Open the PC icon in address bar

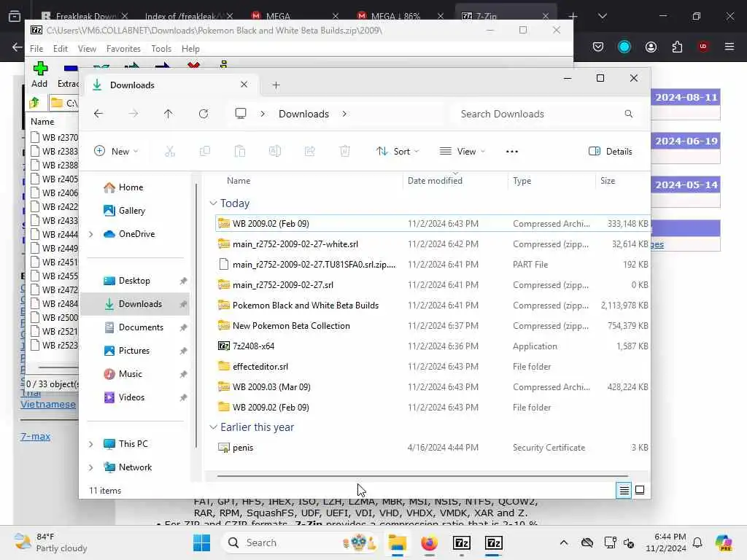[241, 114]
